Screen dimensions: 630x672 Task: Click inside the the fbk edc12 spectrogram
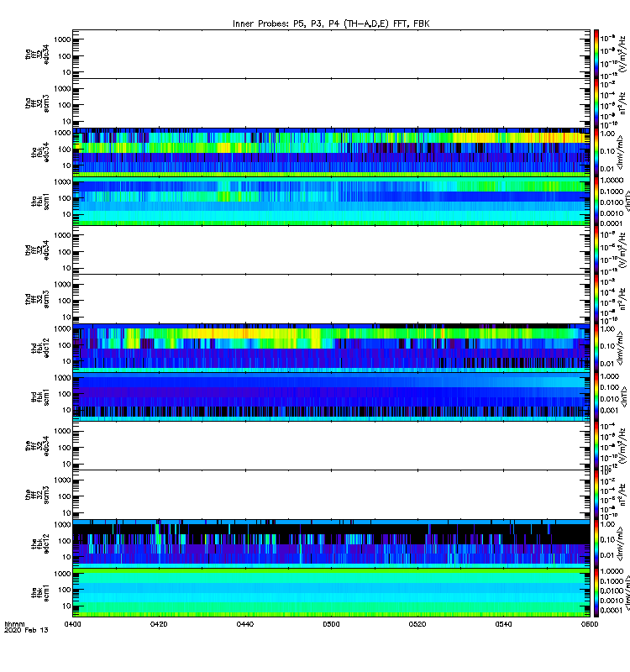[x=331, y=543]
